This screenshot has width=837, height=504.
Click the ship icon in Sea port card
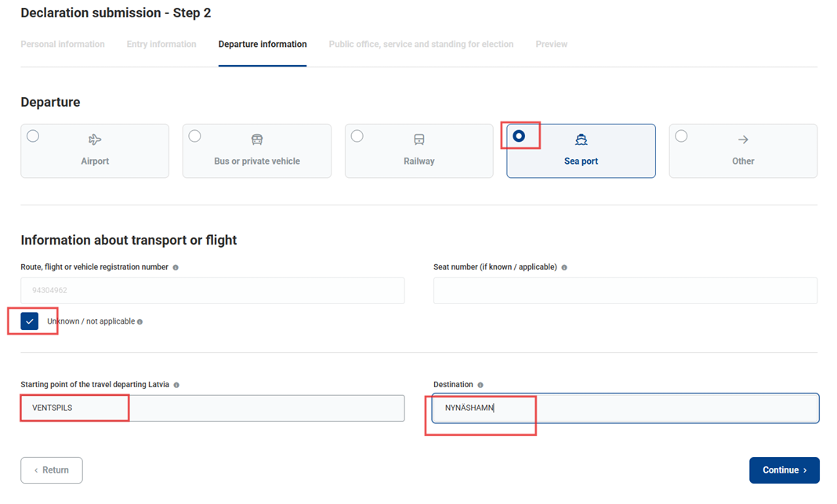click(x=581, y=140)
